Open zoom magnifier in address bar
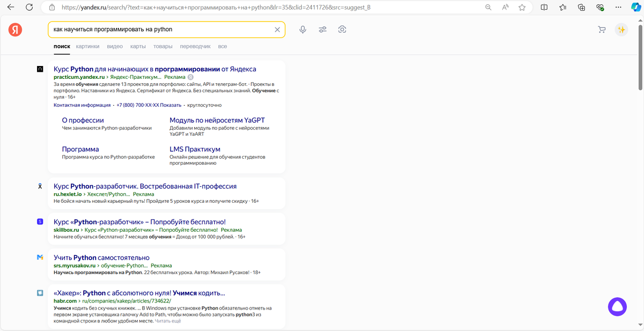Screen dimensions: 644x331 [x=488, y=8]
